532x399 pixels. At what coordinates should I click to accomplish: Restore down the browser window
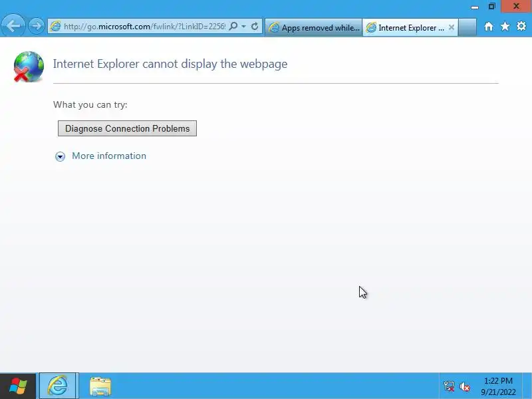pos(492,7)
